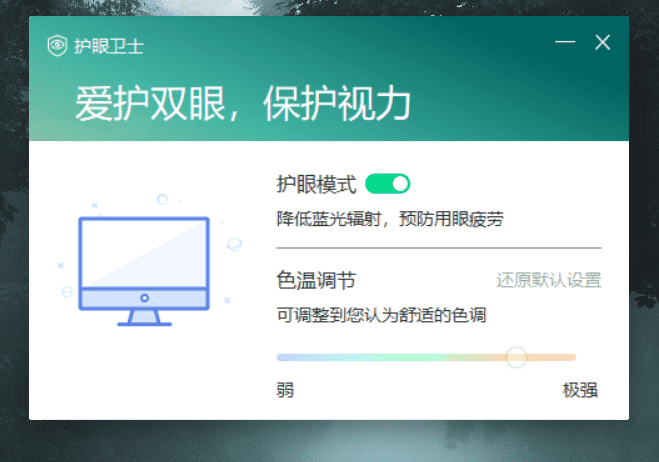Click the small planet icon beside the monitor
This screenshot has width=659, height=462.
click(x=234, y=242)
